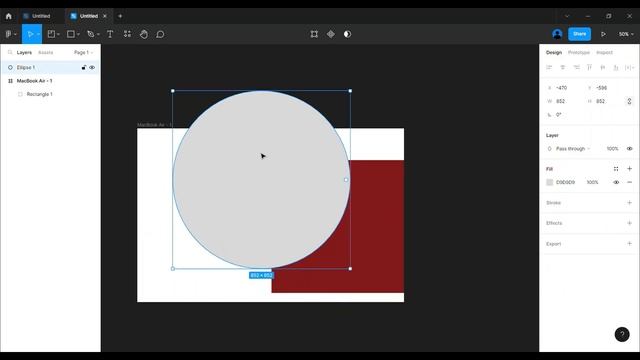This screenshot has height=360, width=640.
Task: Add an effect with plus icon
Action: point(629,223)
